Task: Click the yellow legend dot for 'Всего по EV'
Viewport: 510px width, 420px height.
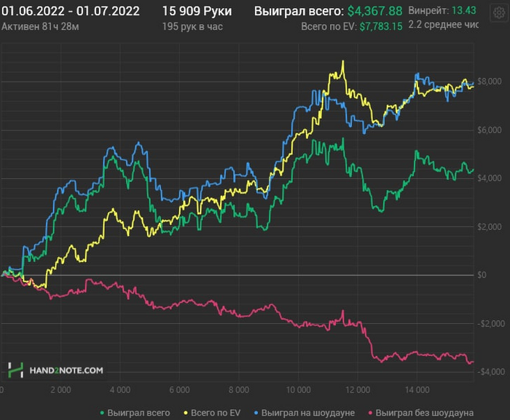Action: [186, 413]
